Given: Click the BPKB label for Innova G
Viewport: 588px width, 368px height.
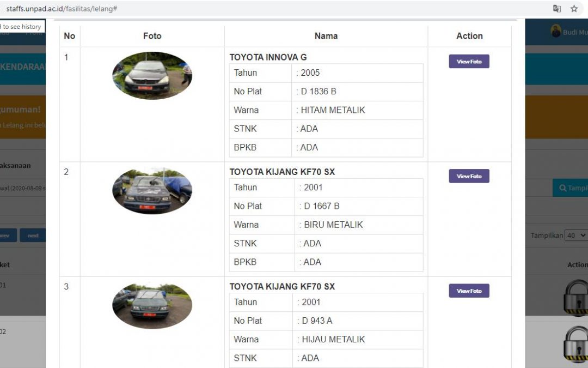Looking at the screenshot, I should pyautogui.click(x=245, y=148).
